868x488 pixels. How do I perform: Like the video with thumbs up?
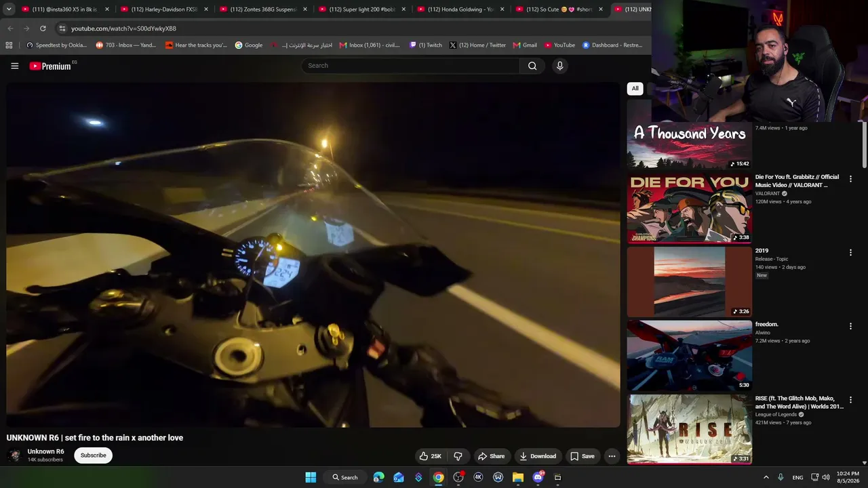430,456
